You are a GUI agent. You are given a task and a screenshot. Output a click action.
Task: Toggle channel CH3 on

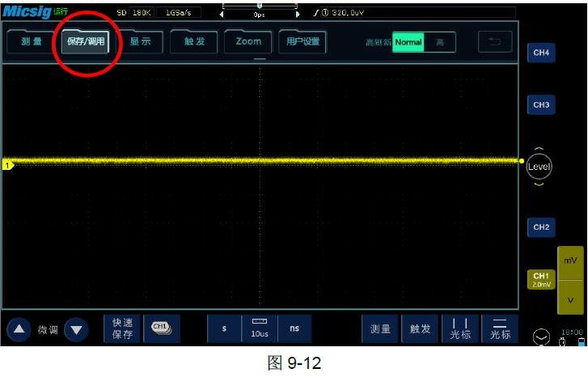pyautogui.click(x=540, y=105)
